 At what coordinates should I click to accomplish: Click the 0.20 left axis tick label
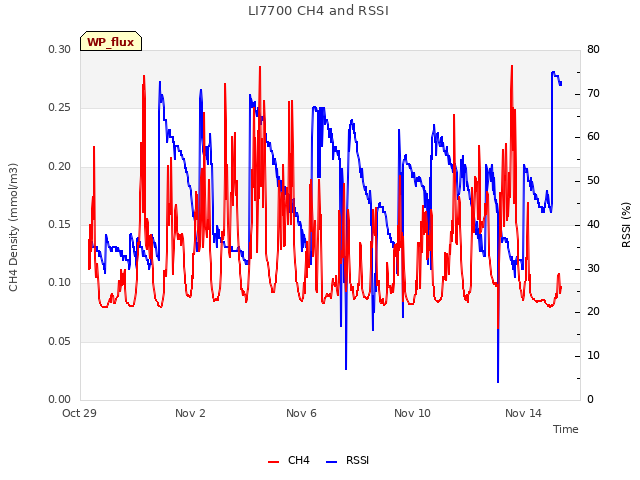[59, 167]
